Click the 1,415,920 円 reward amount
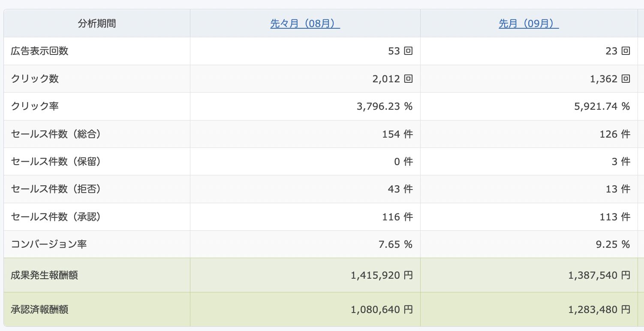This screenshot has height=331, width=644. tap(382, 275)
